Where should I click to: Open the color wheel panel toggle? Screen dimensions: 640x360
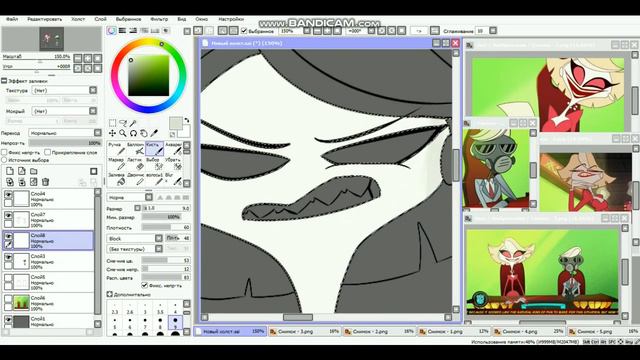point(111,31)
